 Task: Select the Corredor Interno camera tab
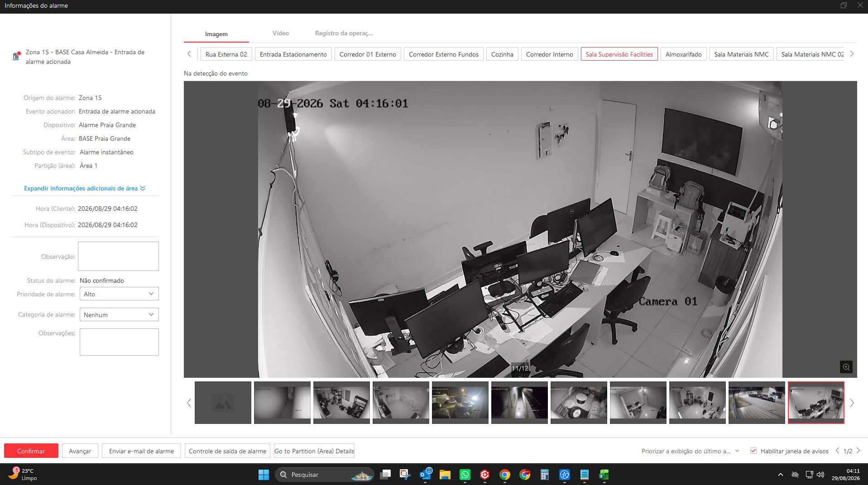click(549, 54)
